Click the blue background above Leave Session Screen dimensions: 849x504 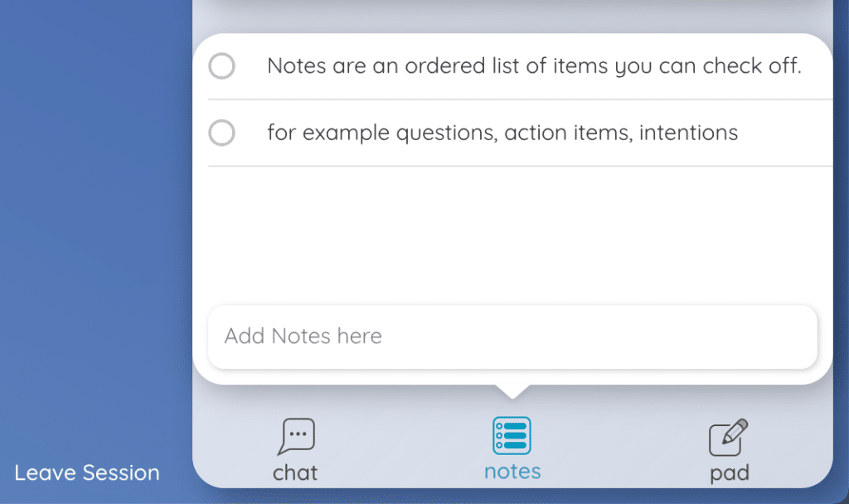(96, 227)
